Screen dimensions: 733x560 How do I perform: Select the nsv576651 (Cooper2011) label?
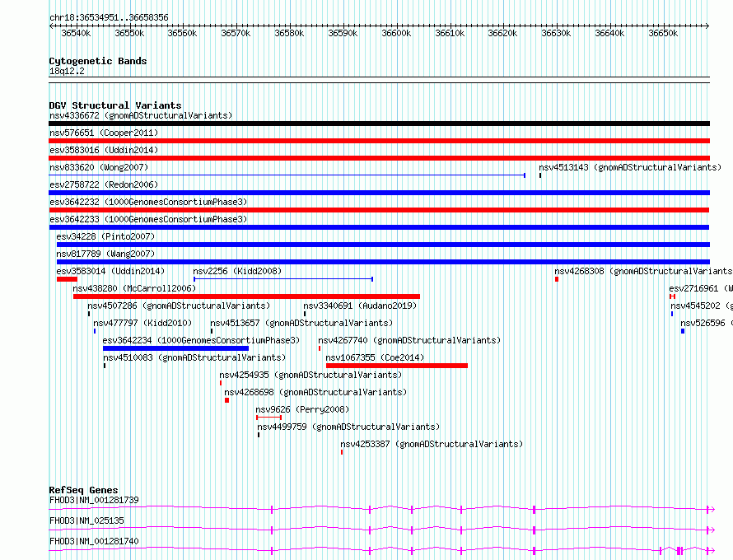point(104,133)
